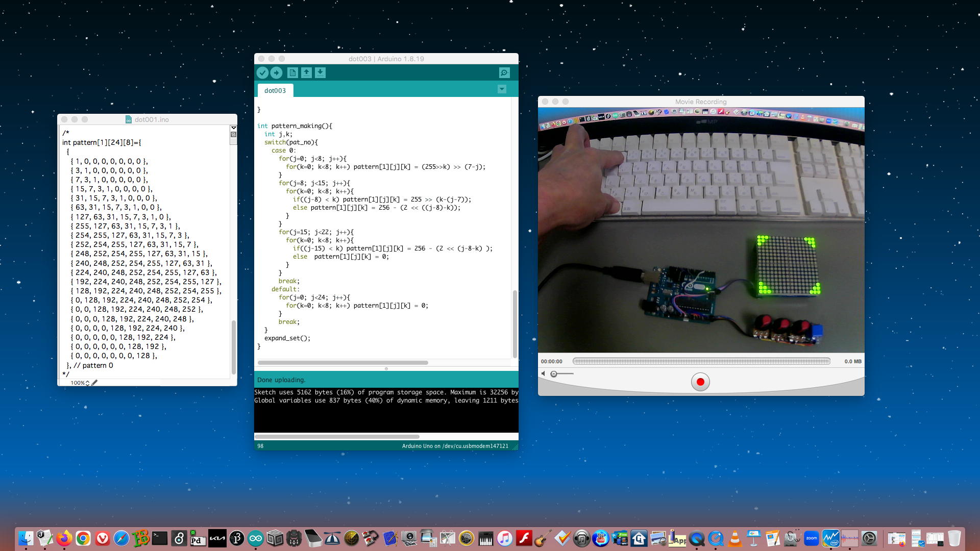The height and width of the screenshot is (551, 980).
Task: Open Arduino IDE from the Dock
Action: (256, 538)
